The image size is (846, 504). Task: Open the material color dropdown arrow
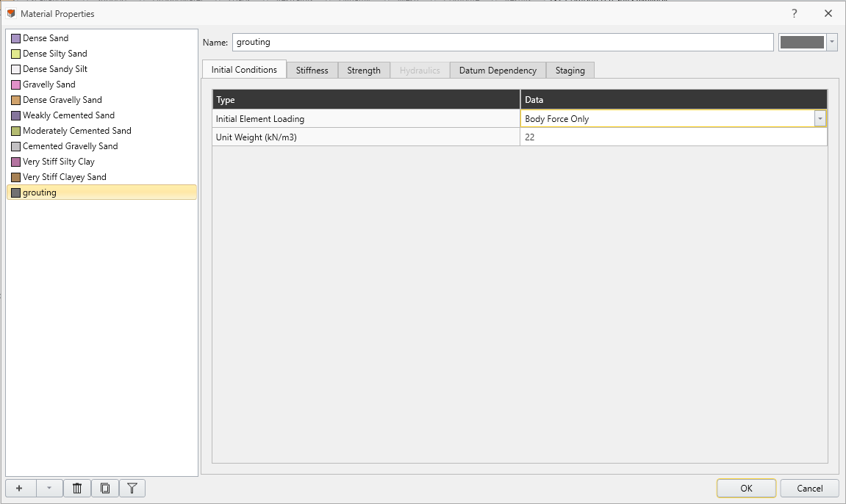click(831, 42)
